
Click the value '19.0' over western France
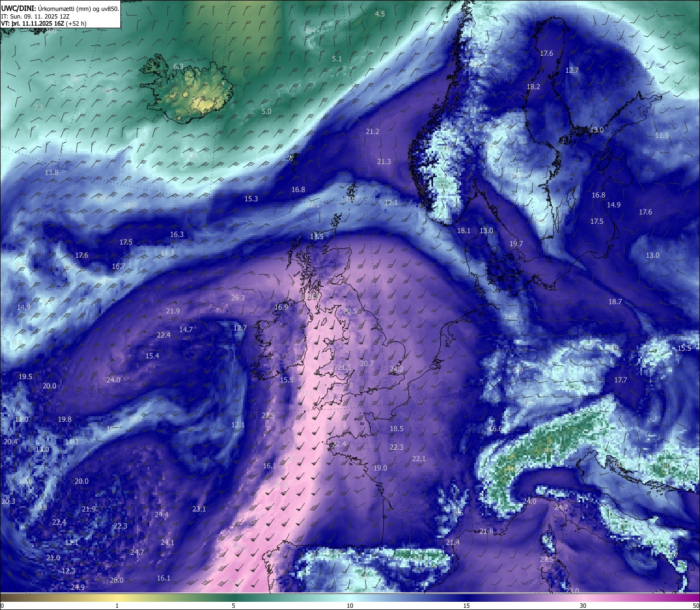[380, 468]
